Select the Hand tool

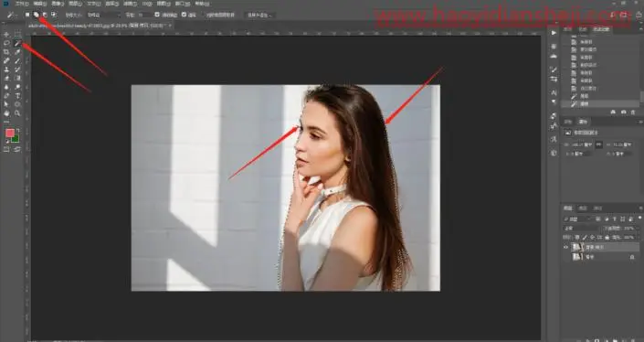6,113
